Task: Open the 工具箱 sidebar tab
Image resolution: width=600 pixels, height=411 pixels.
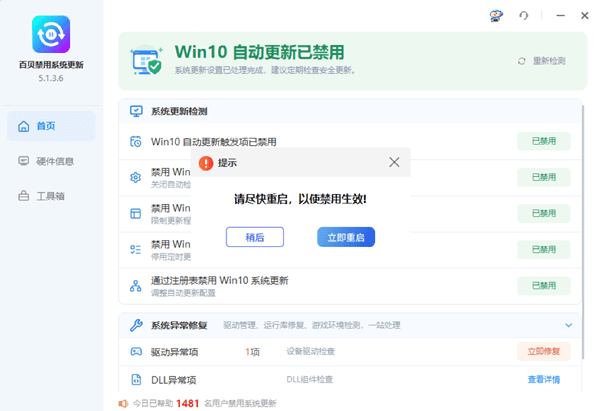Action: point(51,196)
